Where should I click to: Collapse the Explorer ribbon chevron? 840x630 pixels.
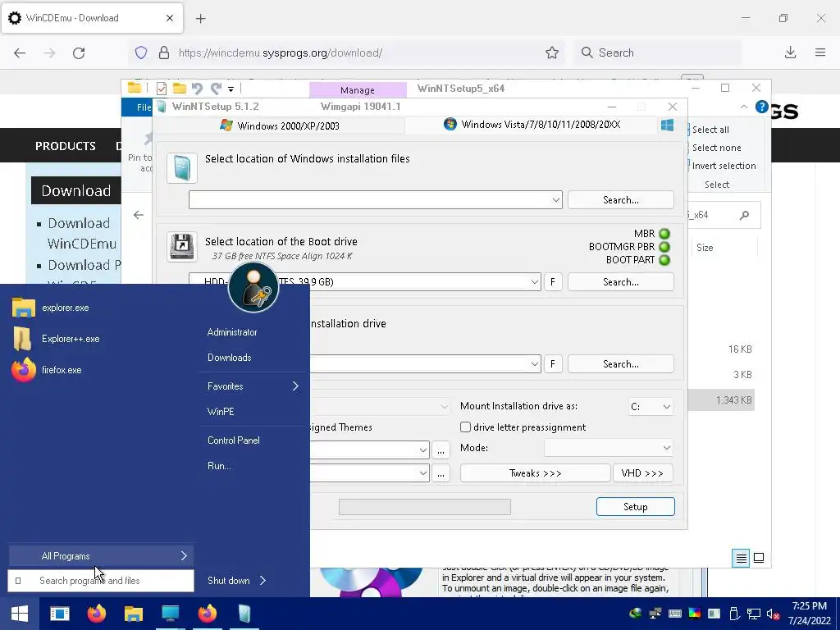point(744,107)
